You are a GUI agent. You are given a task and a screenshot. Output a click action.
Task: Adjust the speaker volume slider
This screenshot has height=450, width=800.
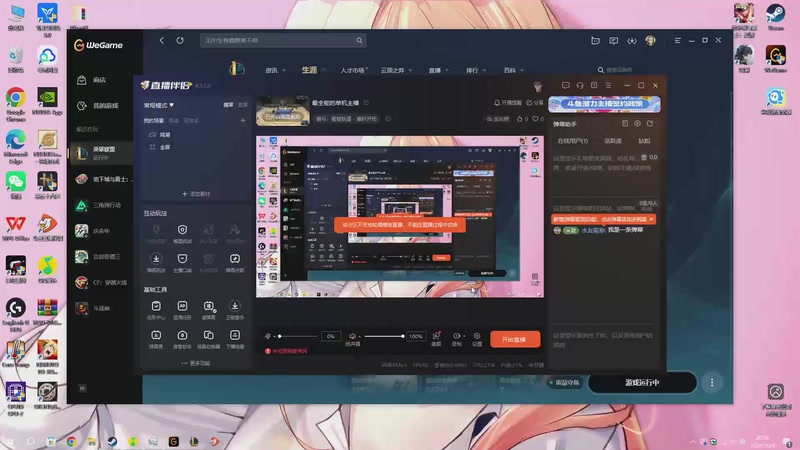pyautogui.click(x=383, y=336)
